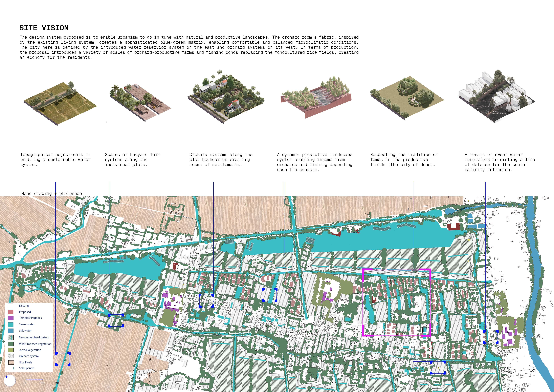
Task: Click the Solar panels legend icon
Action: [x=14, y=368]
